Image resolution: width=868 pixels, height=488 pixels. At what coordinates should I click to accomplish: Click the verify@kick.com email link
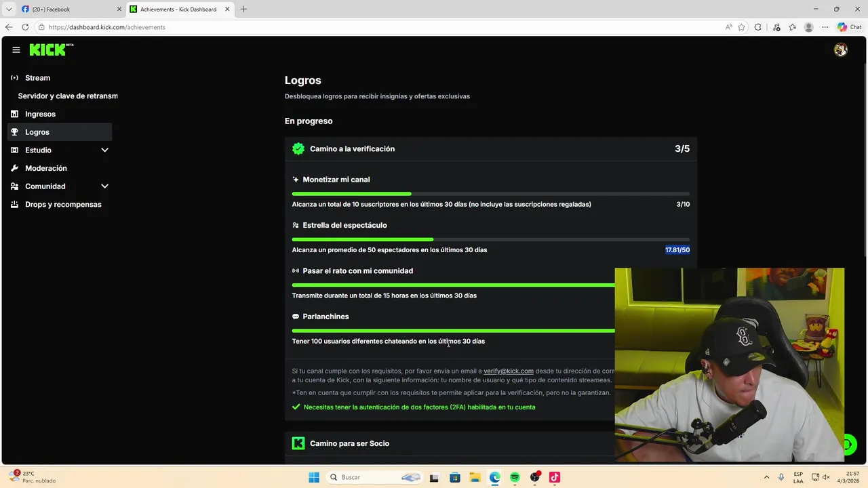(x=509, y=371)
